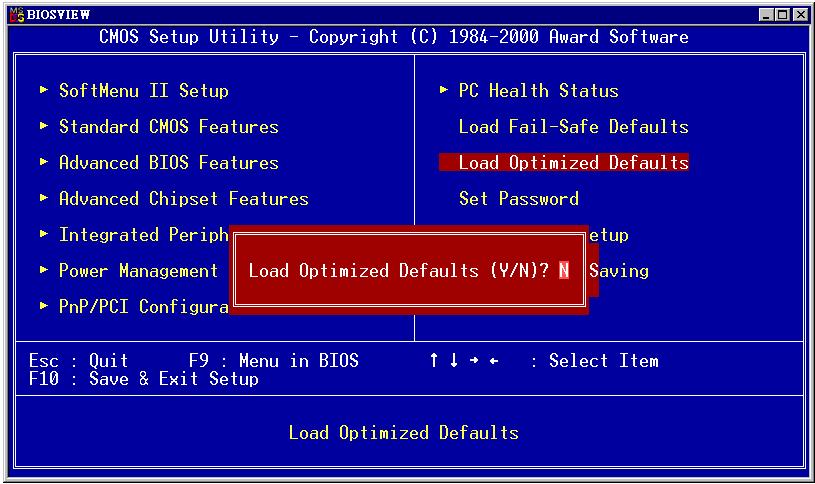Click partially hidden 'Saving' menu text

coord(619,271)
